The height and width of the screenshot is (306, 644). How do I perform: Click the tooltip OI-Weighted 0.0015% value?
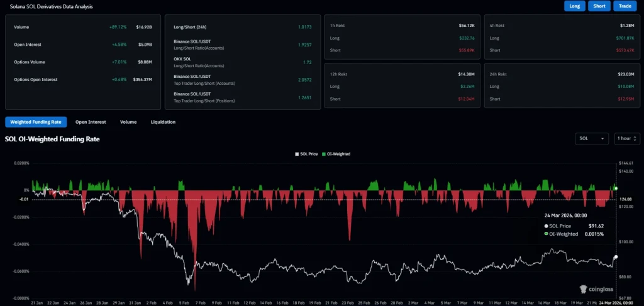click(x=594, y=234)
